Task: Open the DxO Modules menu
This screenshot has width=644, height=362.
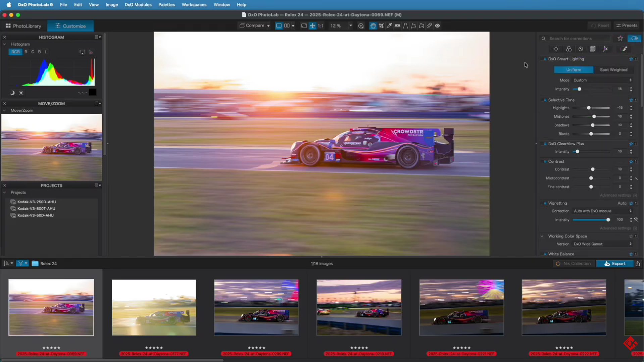Action: [138, 5]
